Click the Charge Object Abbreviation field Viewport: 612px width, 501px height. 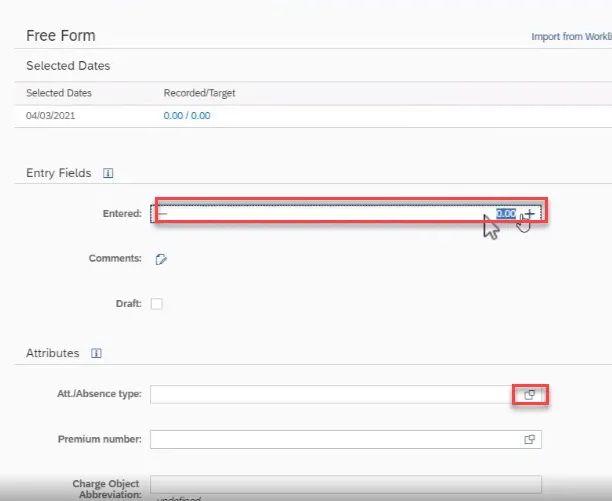(x=346, y=484)
